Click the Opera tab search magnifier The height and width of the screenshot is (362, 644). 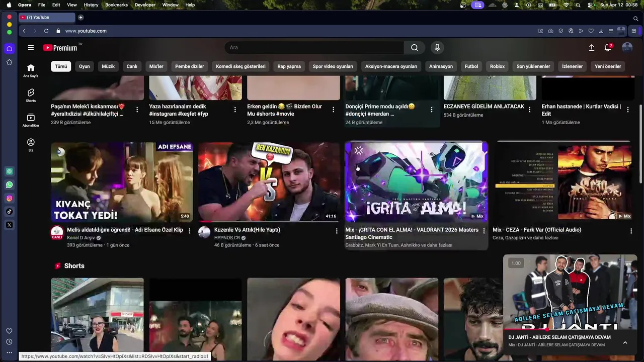(x=636, y=19)
